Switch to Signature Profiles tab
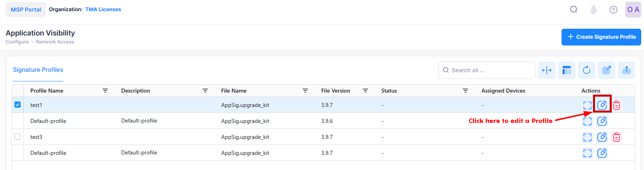Image resolution: width=644 pixels, height=170 pixels. tap(38, 70)
